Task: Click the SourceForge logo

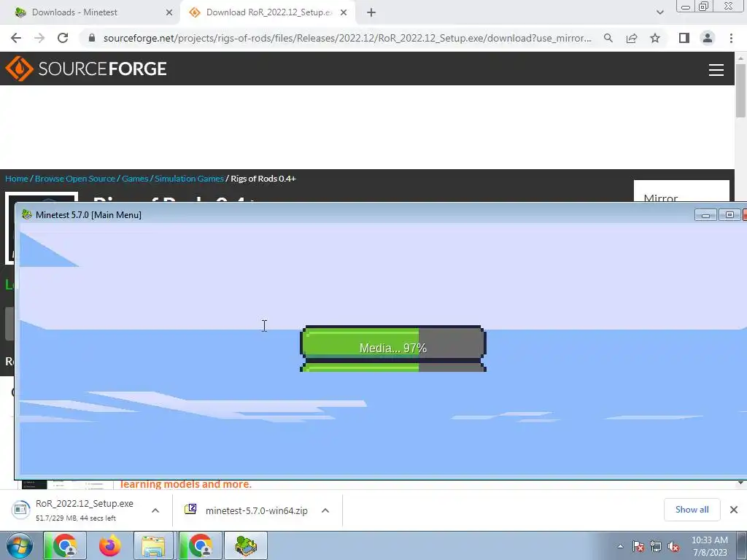Action: pyautogui.click(x=86, y=69)
